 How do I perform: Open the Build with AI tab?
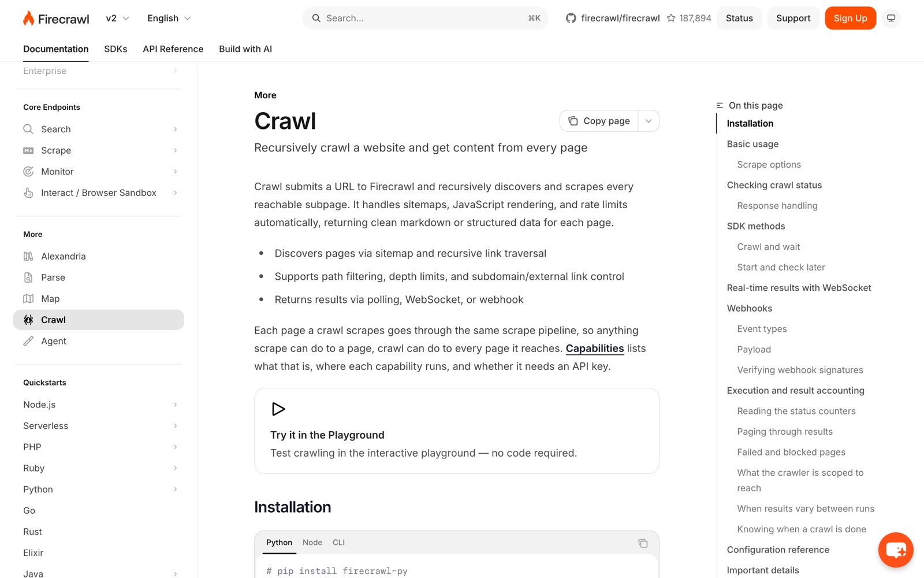point(245,49)
